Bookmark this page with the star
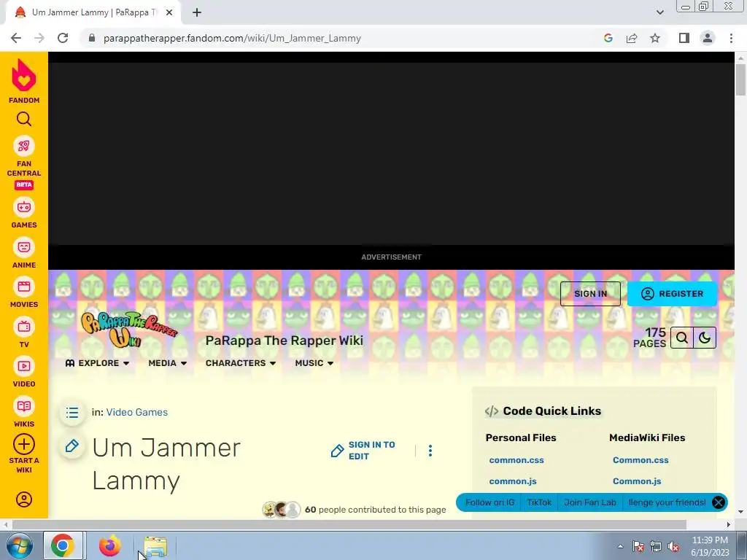Image resolution: width=747 pixels, height=560 pixels. pyautogui.click(x=655, y=38)
